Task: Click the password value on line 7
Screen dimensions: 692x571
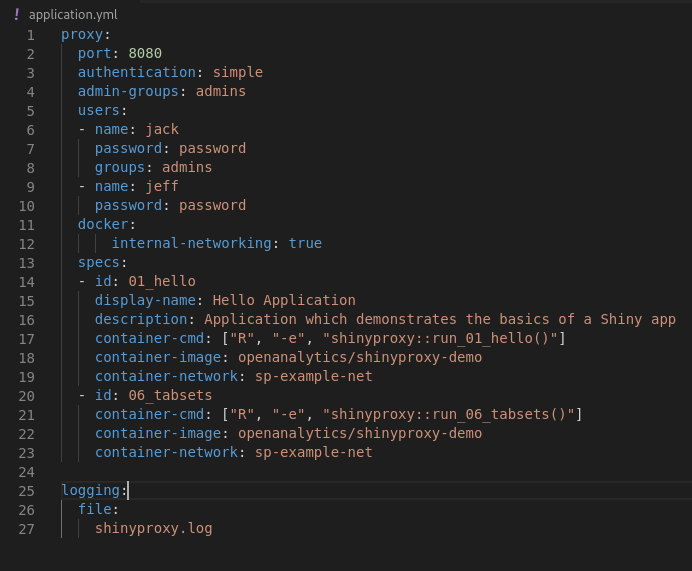Action: [213, 148]
